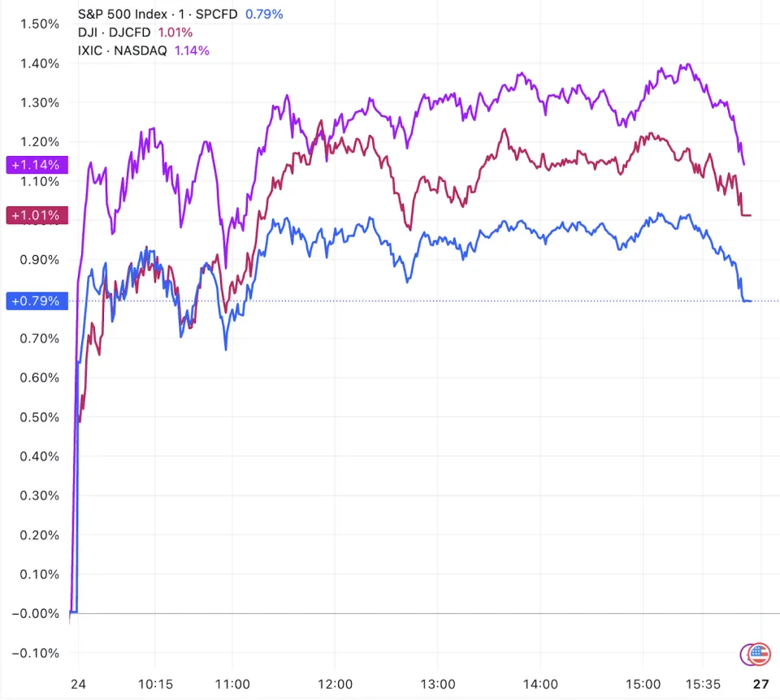The height and width of the screenshot is (700, 780).
Task: Click the 14:00 time axis label
Action: tap(540, 684)
